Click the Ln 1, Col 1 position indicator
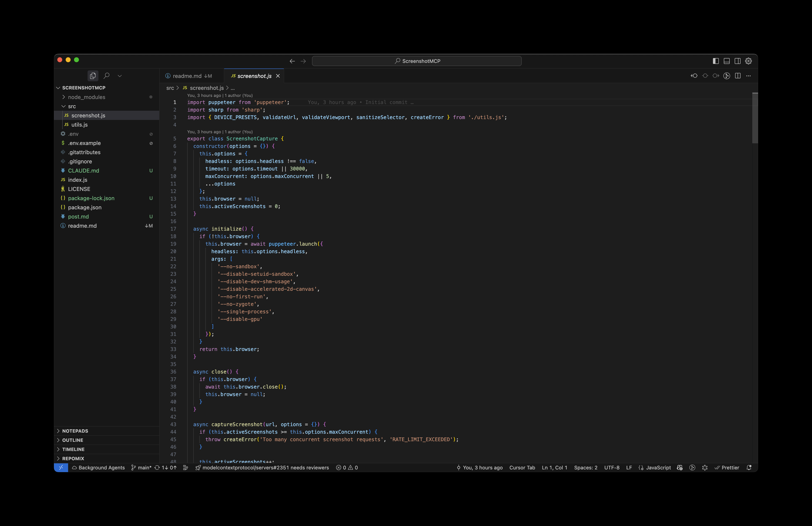The width and height of the screenshot is (812, 526). (554, 468)
